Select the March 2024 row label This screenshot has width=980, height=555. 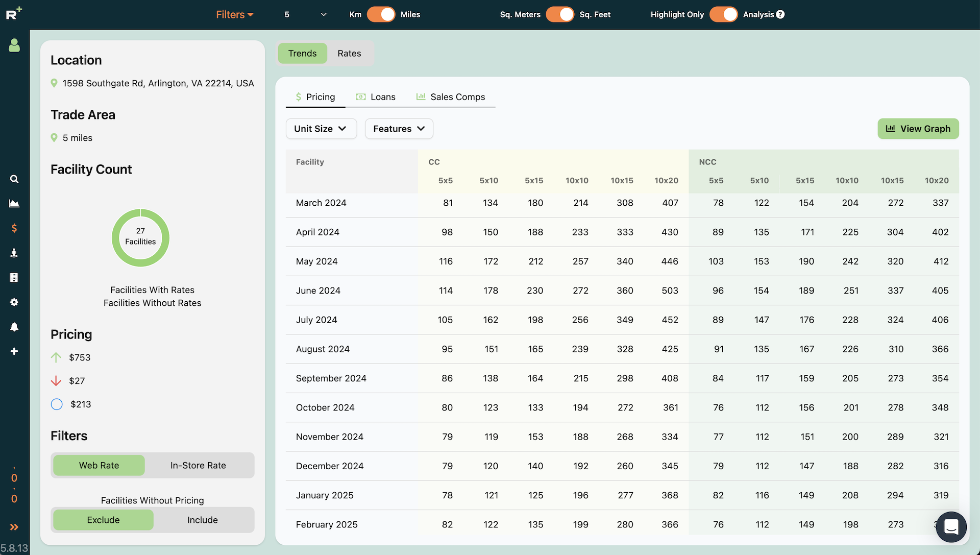tap(321, 203)
